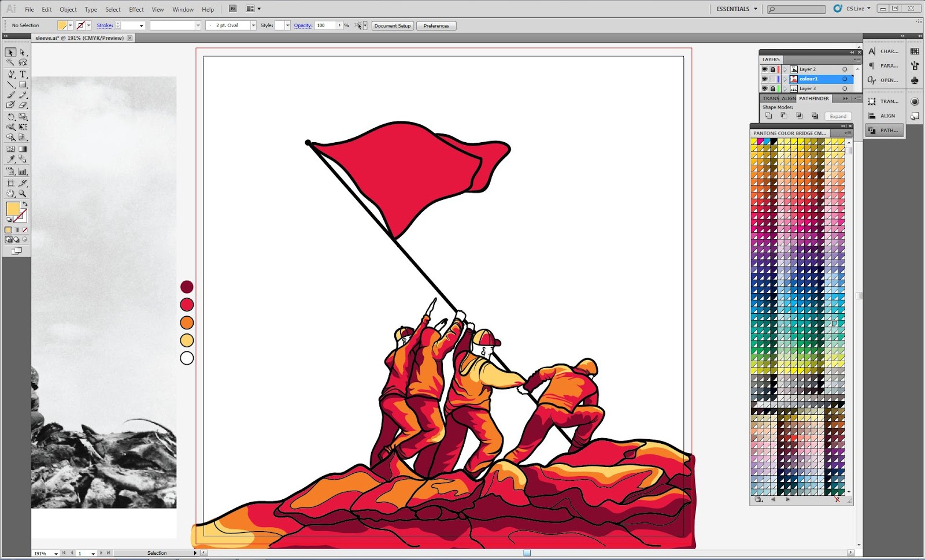
Task: Choose the Rectangle tool
Action: (23, 84)
